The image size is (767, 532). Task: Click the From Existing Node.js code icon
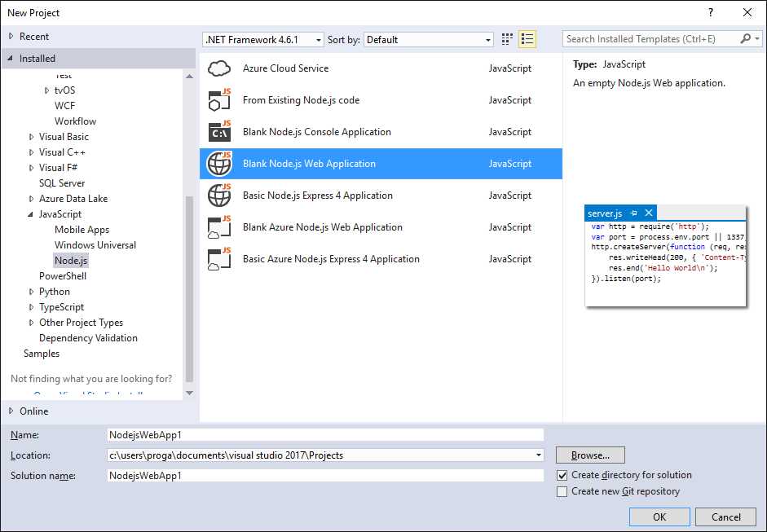coord(219,100)
